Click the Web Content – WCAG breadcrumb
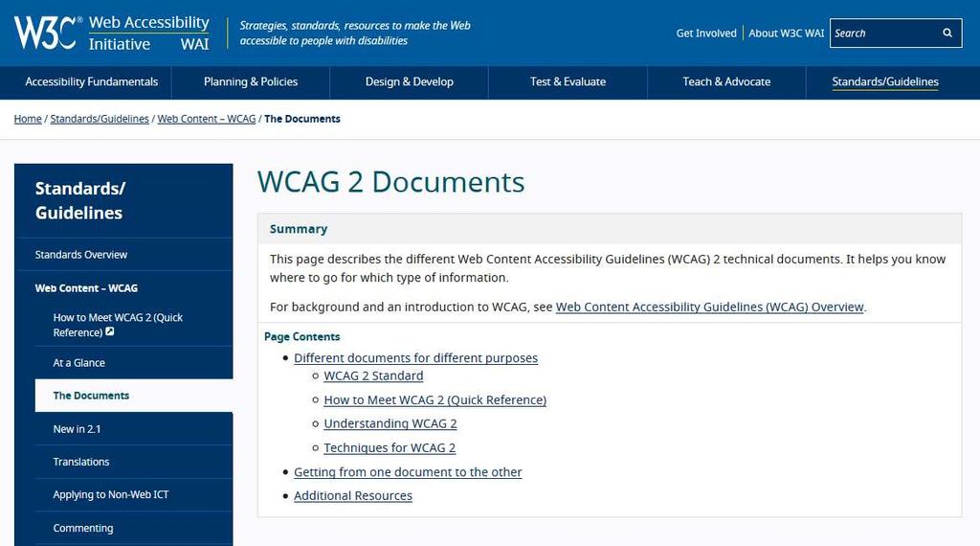Viewport: 980px width, 546px height. [x=207, y=119]
